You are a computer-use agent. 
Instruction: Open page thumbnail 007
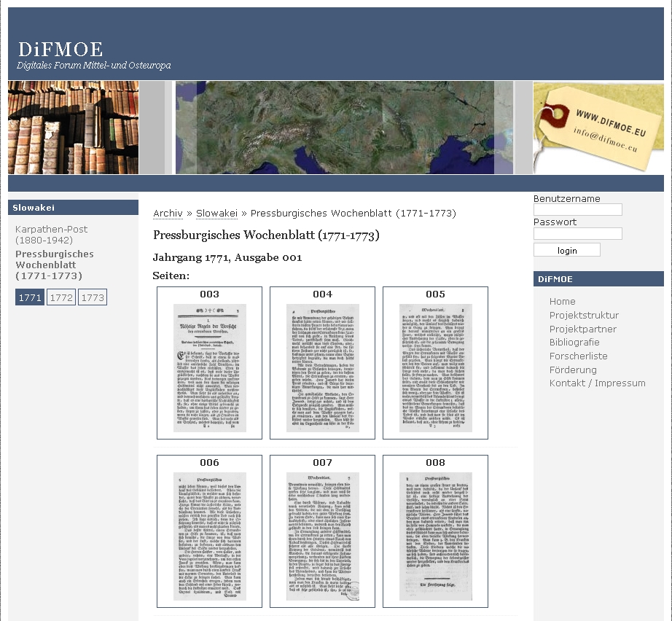coord(322,536)
